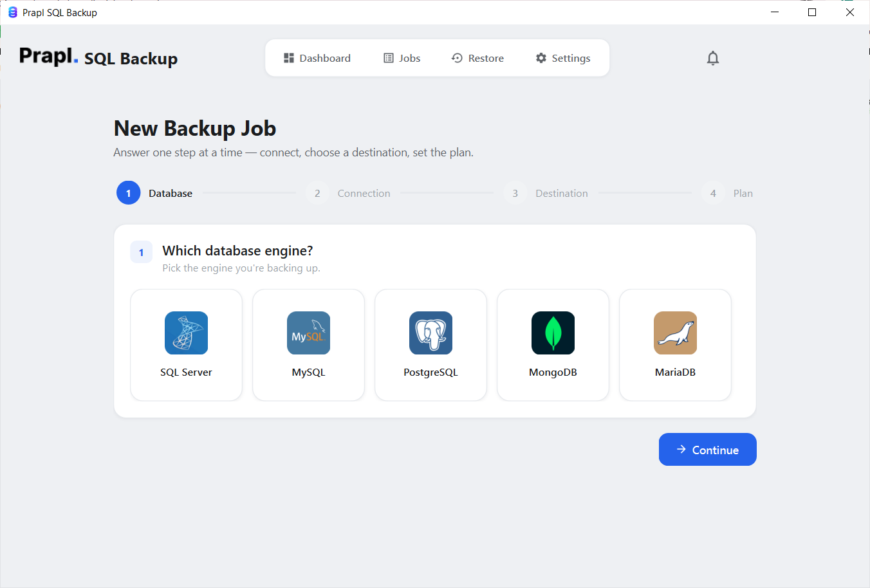870x588 pixels.
Task: Choose the MongoDB leaf icon
Action: [553, 333]
